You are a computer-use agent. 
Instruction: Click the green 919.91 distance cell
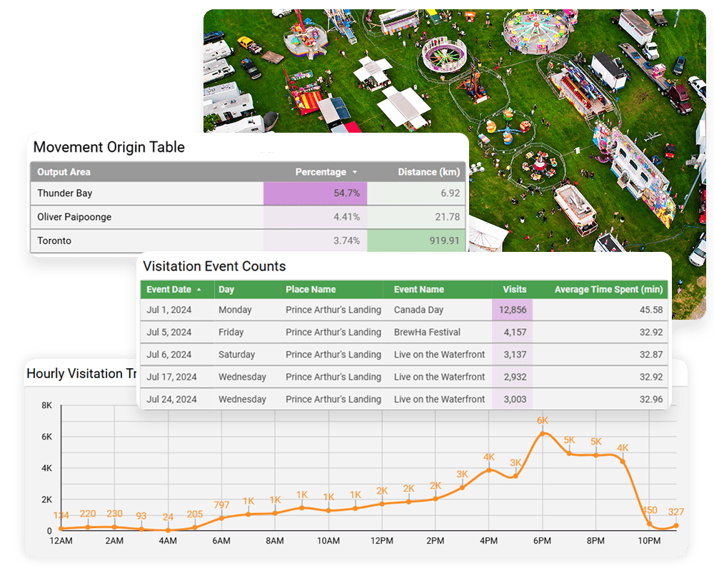[416, 240]
